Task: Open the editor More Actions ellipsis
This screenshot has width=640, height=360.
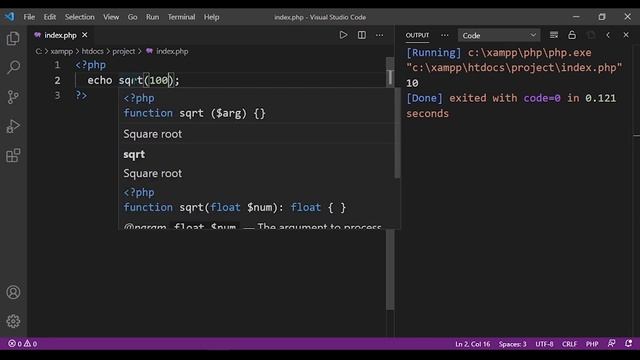Action: tap(380, 35)
